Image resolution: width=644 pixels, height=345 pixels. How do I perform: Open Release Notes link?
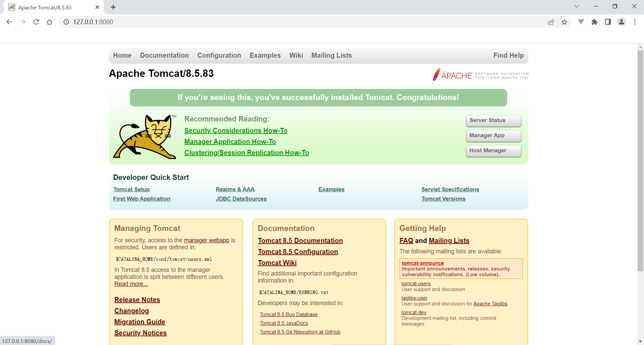(x=137, y=300)
